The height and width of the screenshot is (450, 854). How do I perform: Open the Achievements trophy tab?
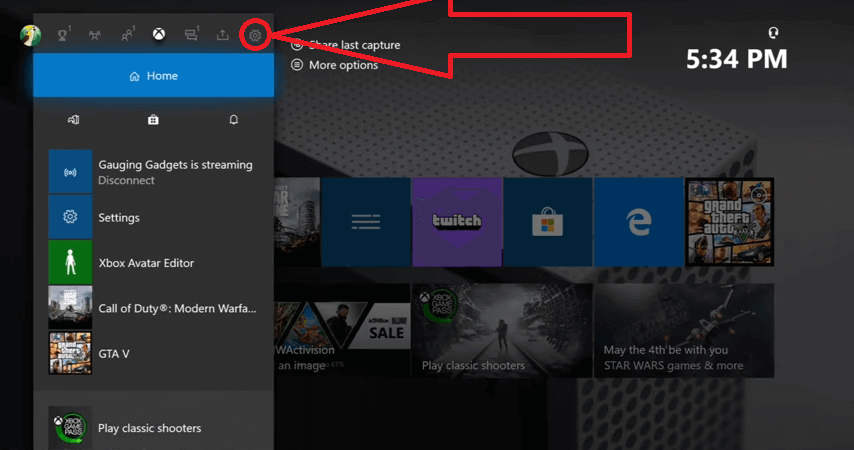pos(63,35)
